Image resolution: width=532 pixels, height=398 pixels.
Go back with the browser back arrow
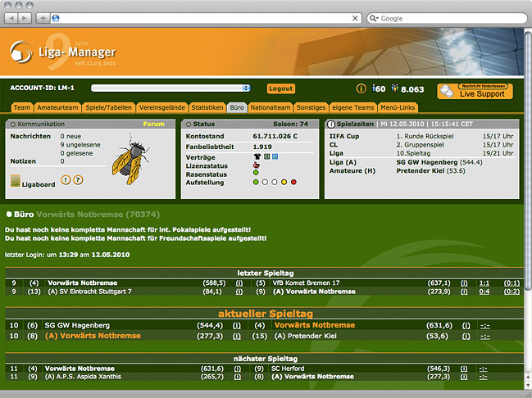click(11, 18)
